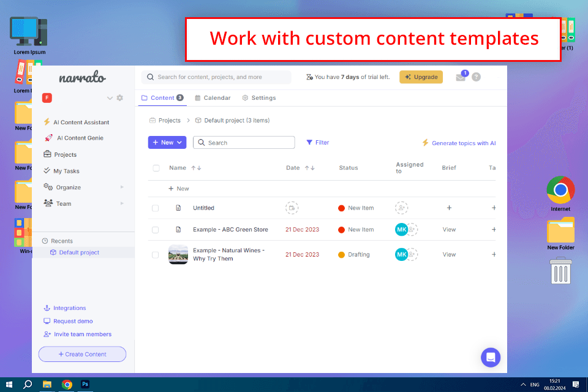Image resolution: width=588 pixels, height=392 pixels.
Task: Check the Natural Wines row checkbox
Action: pos(155,255)
